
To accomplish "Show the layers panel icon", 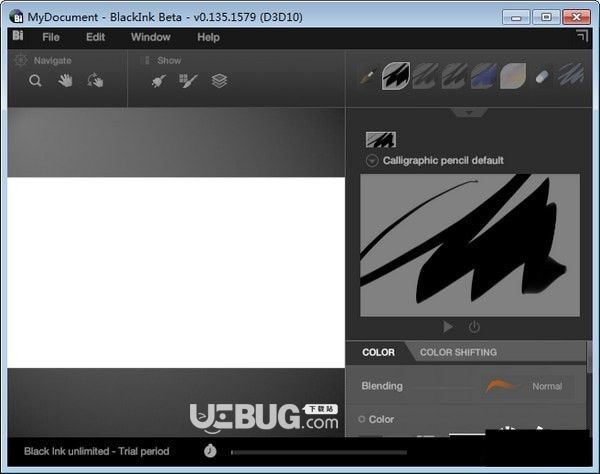I will tap(219, 80).
